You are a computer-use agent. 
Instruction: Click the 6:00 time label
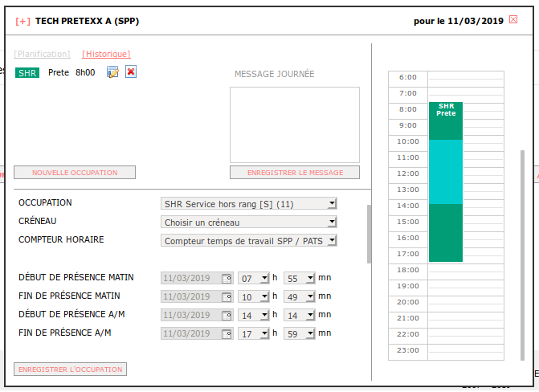coord(408,77)
